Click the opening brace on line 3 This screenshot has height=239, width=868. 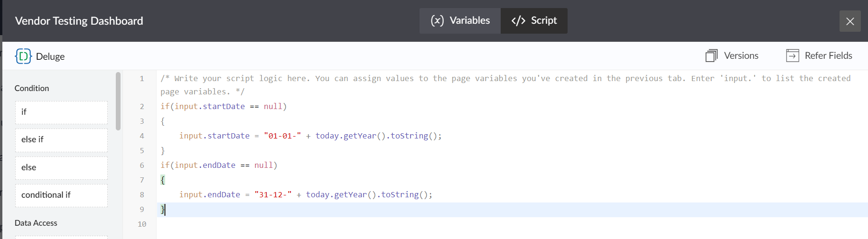coord(163,121)
